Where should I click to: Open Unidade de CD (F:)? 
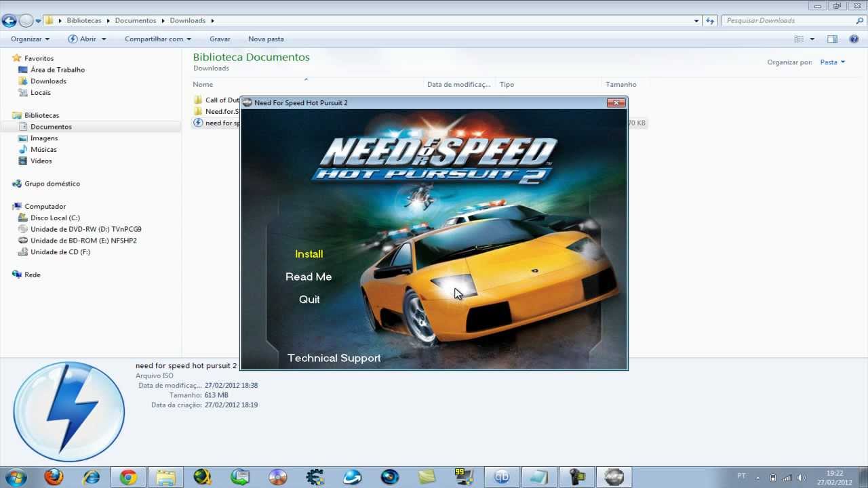pyautogui.click(x=60, y=252)
